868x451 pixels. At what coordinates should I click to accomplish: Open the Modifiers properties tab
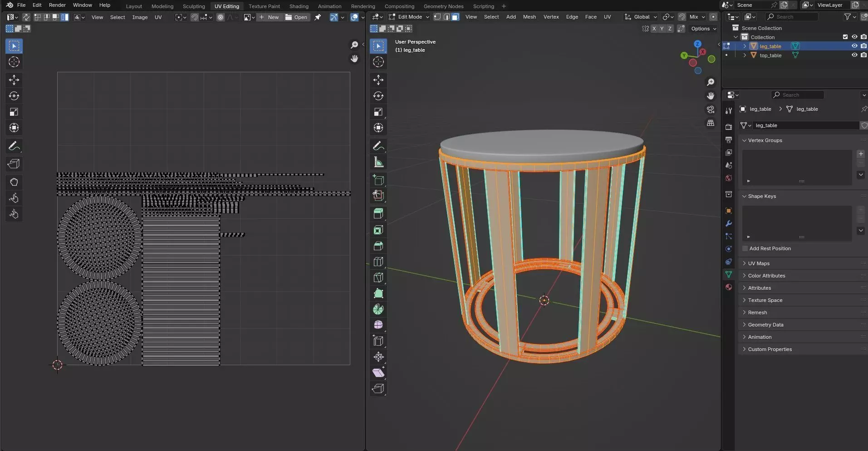coord(729,223)
